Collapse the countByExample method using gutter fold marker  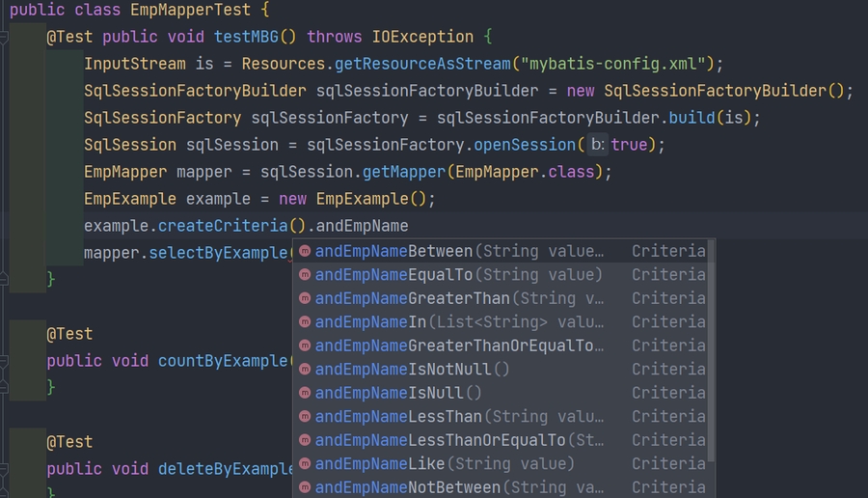[4, 361]
